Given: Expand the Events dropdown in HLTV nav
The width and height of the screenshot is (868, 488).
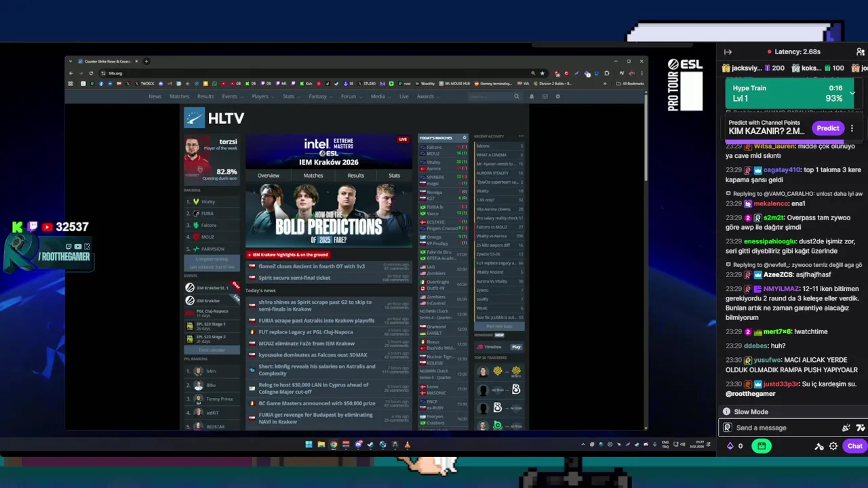Looking at the screenshot, I should [231, 96].
